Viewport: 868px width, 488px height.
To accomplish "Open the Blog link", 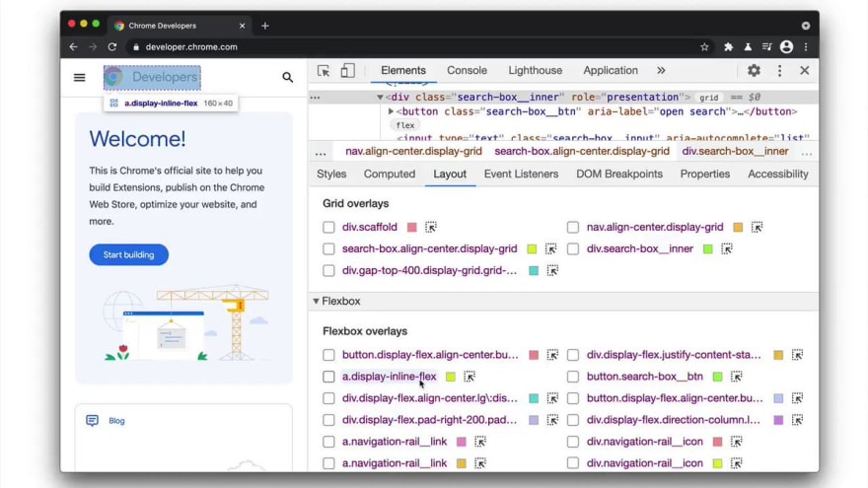I will pyautogui.click(x=116, y=421).
